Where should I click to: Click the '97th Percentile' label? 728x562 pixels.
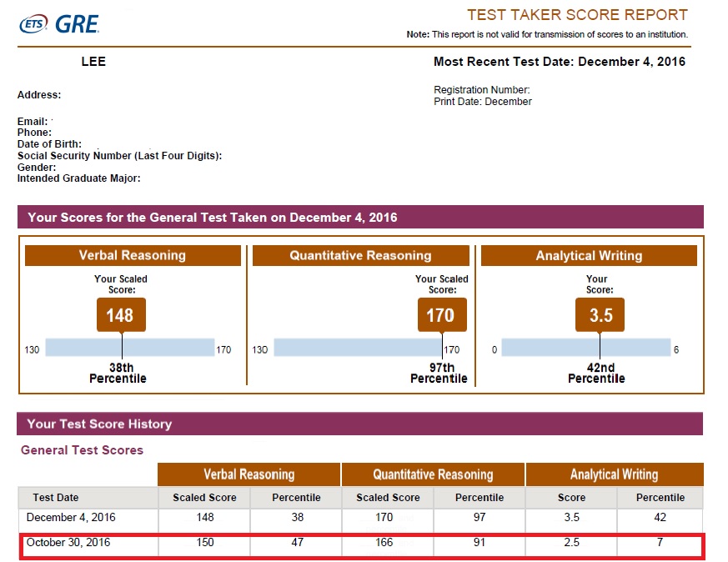(439, 373)
